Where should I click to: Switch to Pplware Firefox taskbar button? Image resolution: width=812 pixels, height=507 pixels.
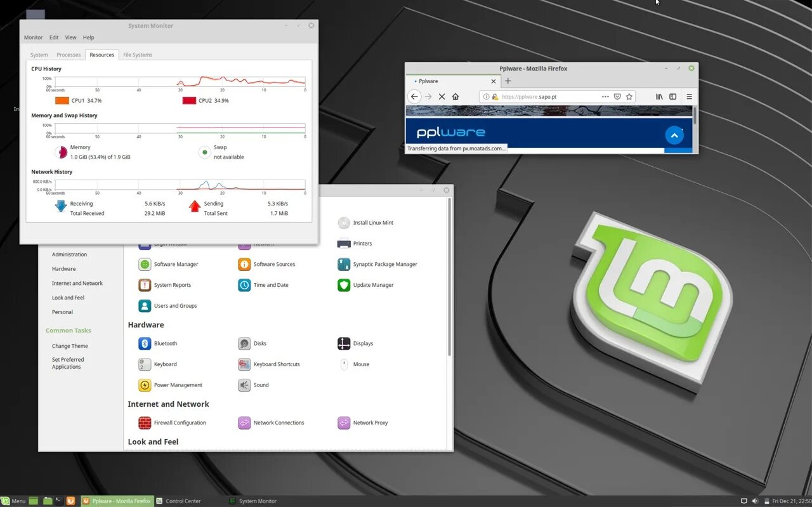(x=117, y=501)
